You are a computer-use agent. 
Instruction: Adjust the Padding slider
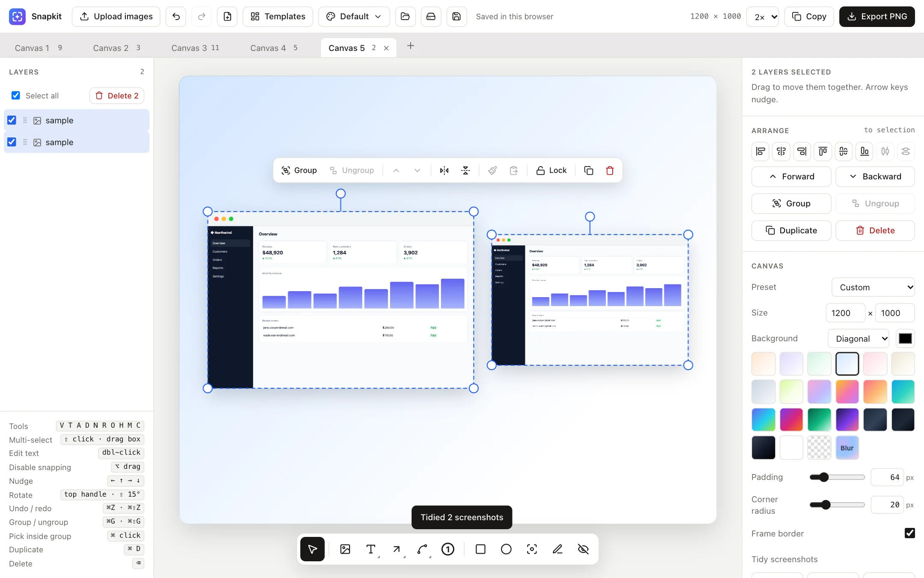click(x=837, y=477)
